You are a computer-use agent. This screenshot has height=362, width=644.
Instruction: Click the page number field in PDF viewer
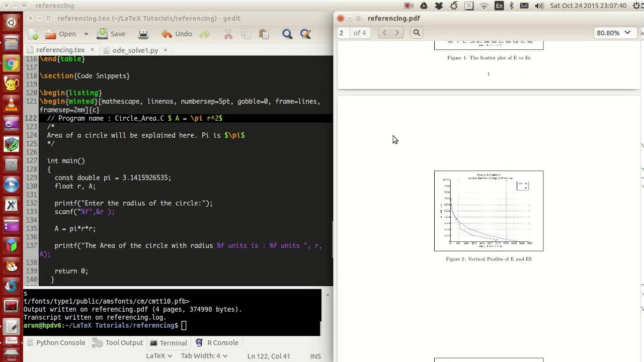pos(343,33)
